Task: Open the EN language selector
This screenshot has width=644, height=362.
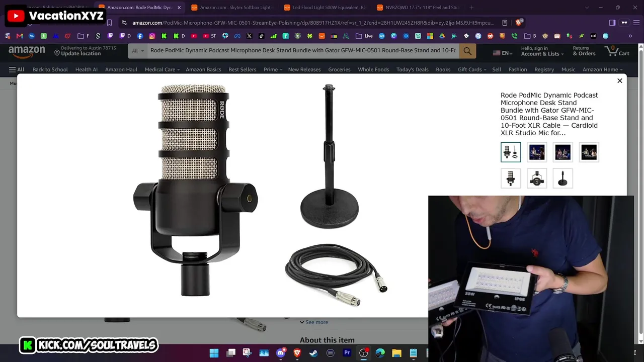Action: (x=502, y=53)
